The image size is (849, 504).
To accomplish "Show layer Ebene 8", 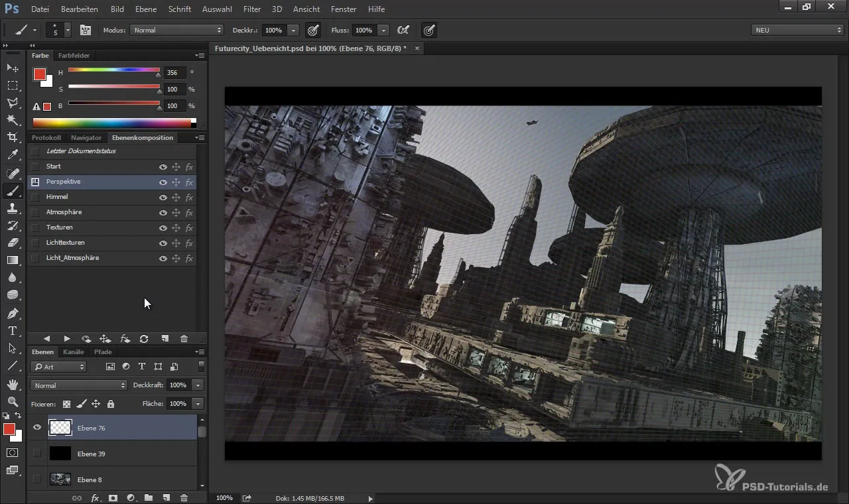I will pyautogui.click(x=37, y=479).
